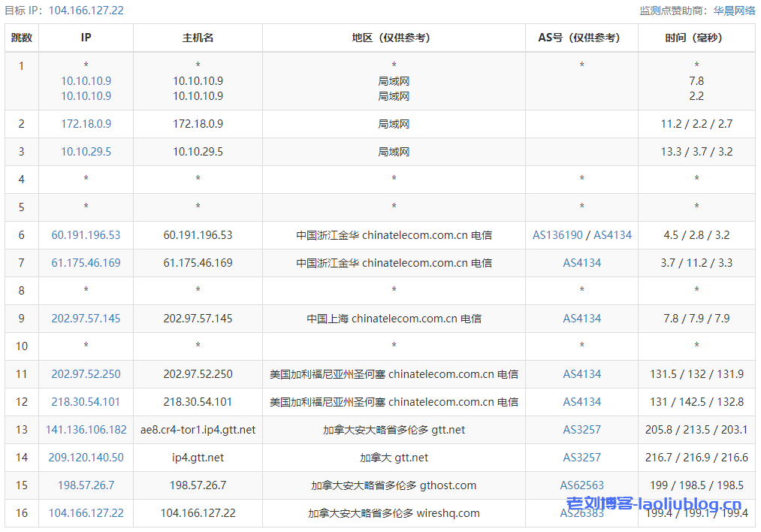Select the 209.120.140.50 IP link

pos(85,457)
